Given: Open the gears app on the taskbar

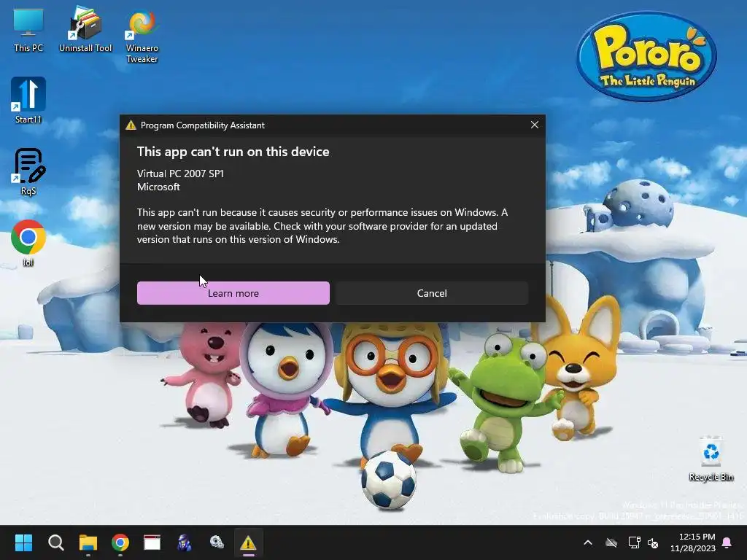Looking at the screenshot, I should [216, 542].
